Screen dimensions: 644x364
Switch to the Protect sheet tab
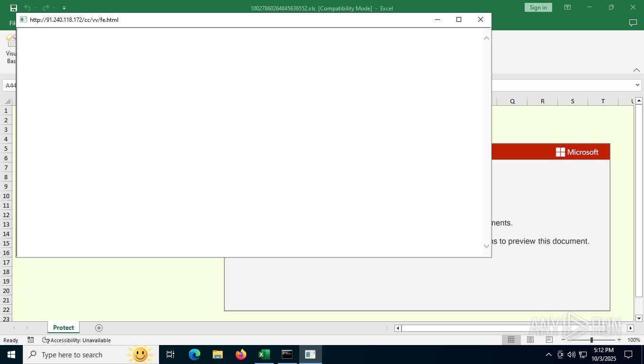pyautogui.click(x=63, y=328)
